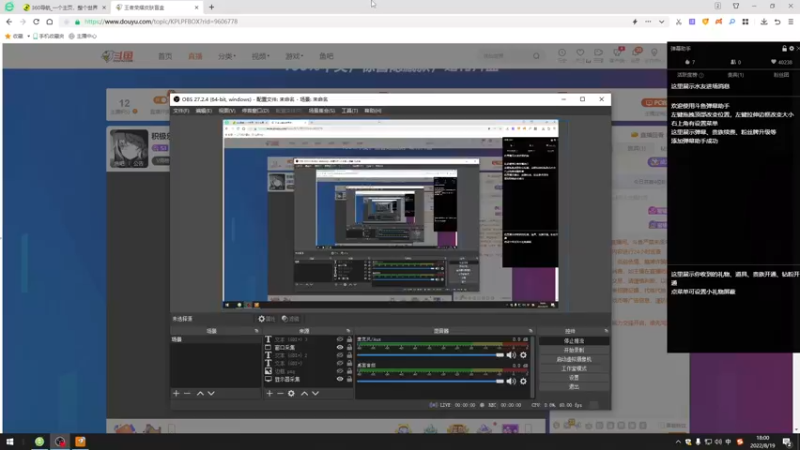Toggle lock on 文本 (GDI+) 3 source
The width and height of the screenshot is (800, 450).
click(349, 339)
